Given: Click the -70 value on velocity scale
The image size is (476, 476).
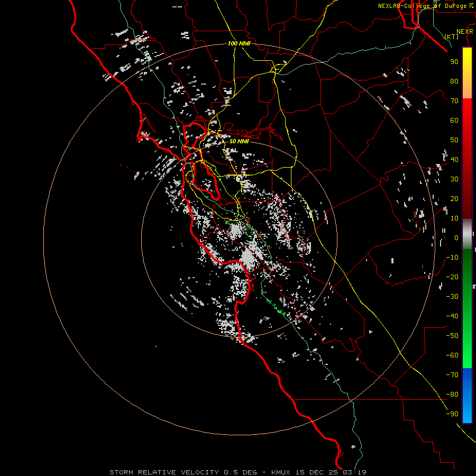Looking at the screenshot, I should (x=452, y=375).
